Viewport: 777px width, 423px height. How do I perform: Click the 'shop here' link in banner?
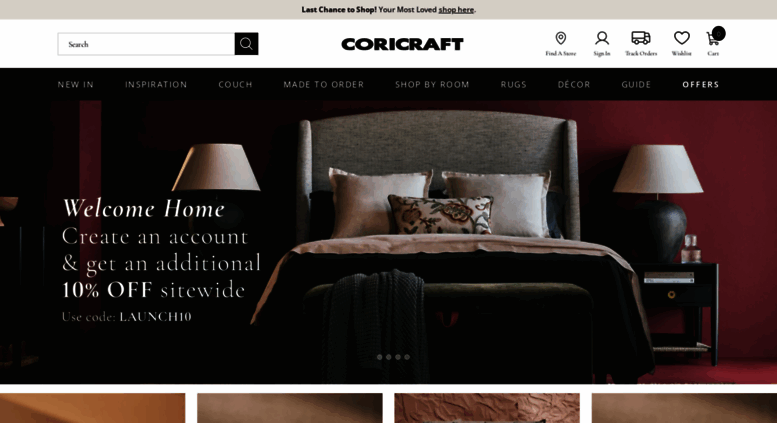(x=456, y=9)
